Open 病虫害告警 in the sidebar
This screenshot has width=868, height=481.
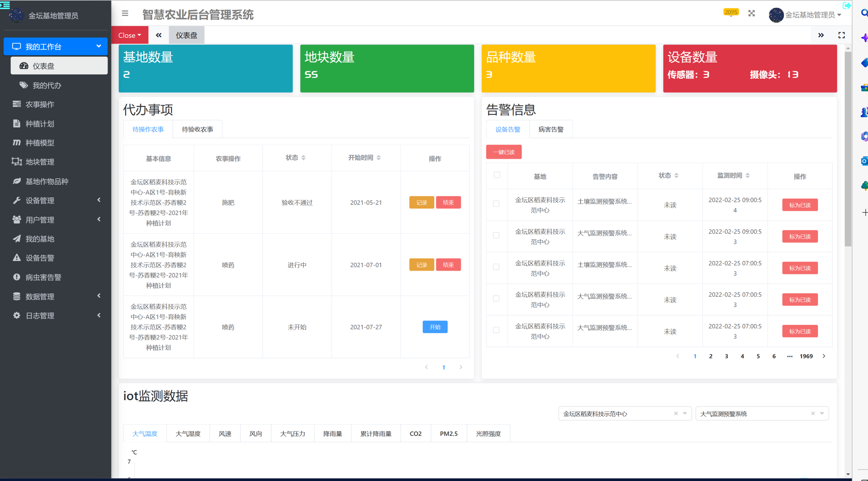pyautogui.click(x=56, y=277)
